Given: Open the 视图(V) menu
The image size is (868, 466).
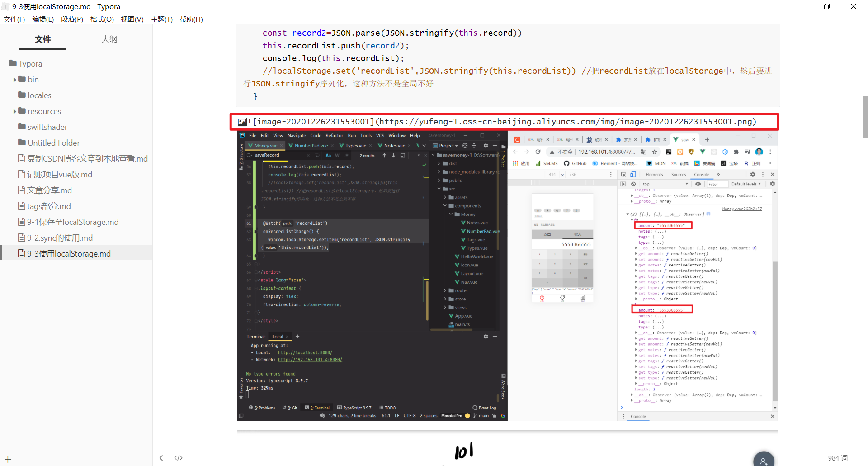Looking at the screenshot, I should click(x=132, y=19).
